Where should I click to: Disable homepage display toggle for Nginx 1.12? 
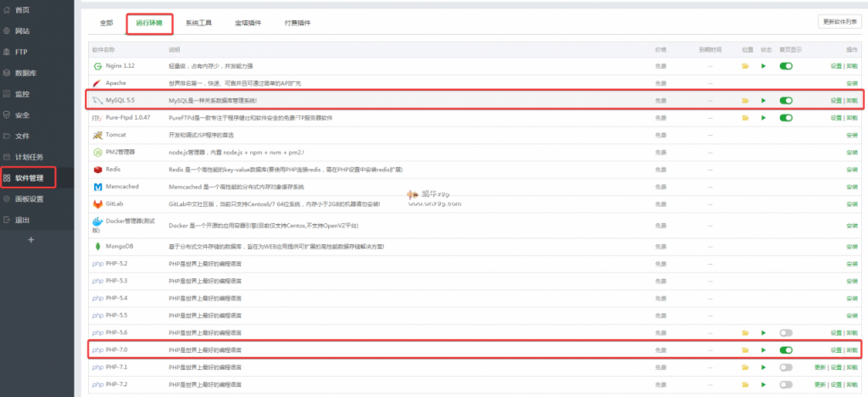click(x=786, y=66)
